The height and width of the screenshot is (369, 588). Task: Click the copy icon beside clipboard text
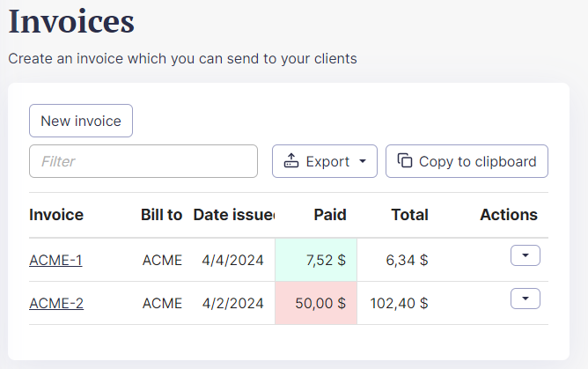(x=405, y=161)
